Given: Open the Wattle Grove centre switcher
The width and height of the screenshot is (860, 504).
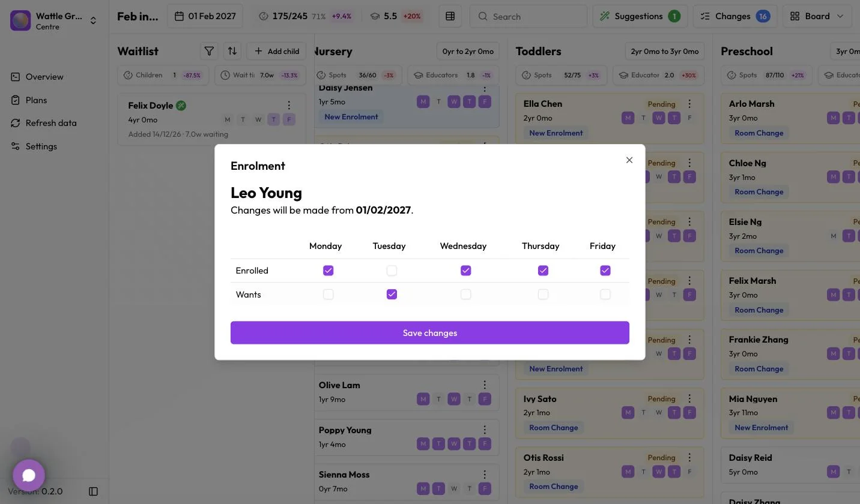Looking at the screenshot, I should 54,20.
